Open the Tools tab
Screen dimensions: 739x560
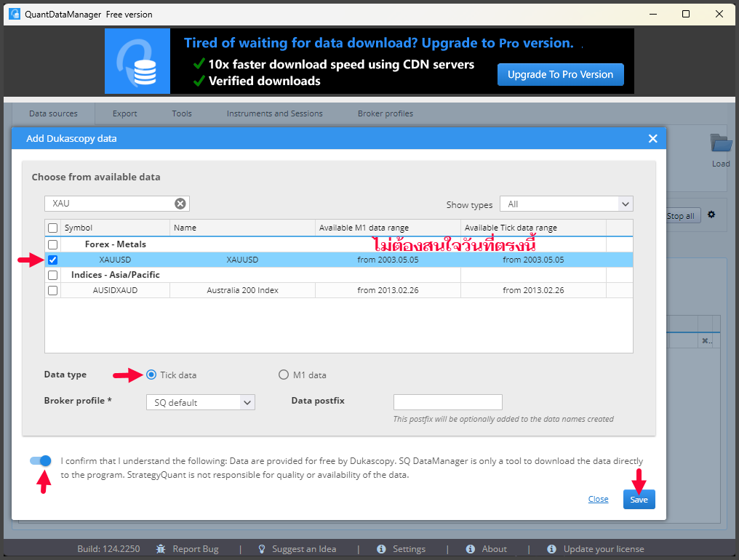click(181, 113)
